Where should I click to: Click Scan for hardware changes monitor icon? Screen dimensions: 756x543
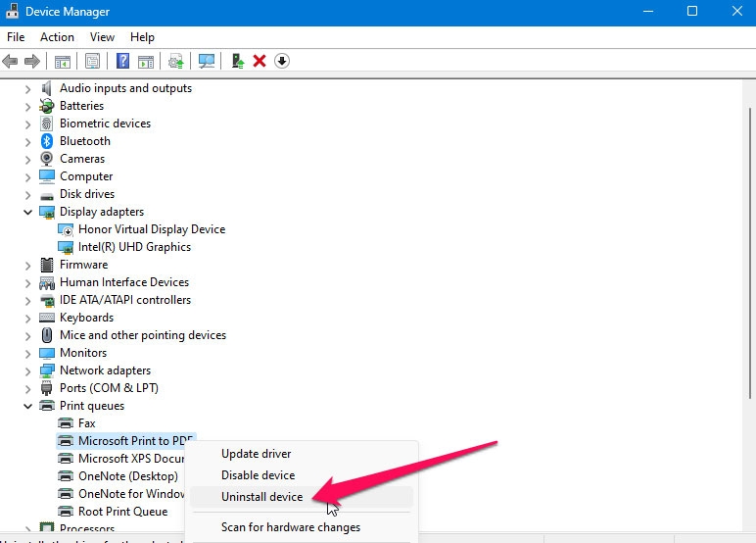[x=207, y=62]
